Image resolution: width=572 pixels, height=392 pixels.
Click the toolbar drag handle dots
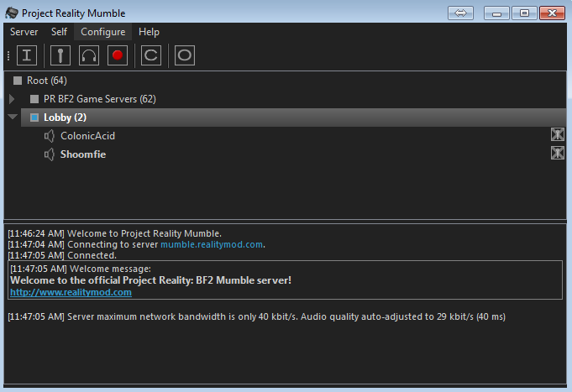point(8,55)
